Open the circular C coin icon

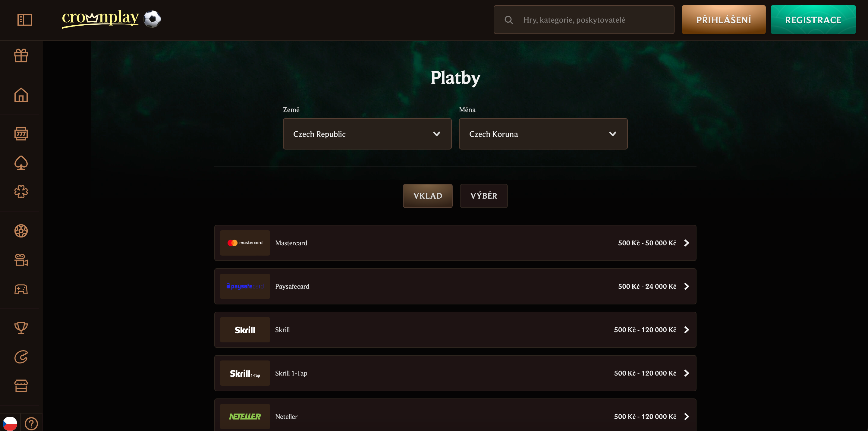[21, 357]
